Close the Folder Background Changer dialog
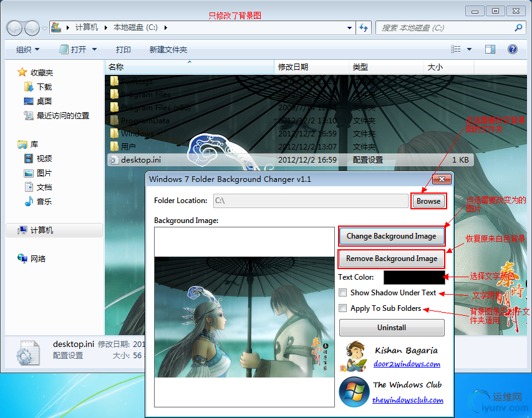The image size is (532, 418). point(442,179)
